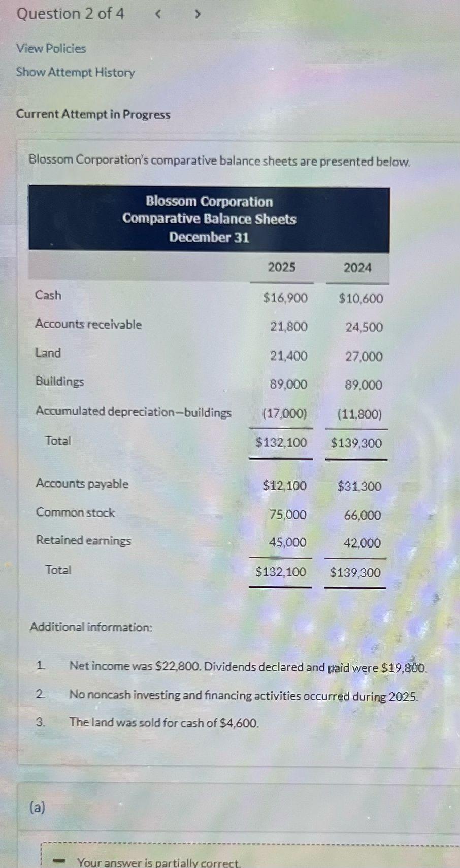460x868 pixels.
Task: Click the Cash row value of $16,900
Action: coord(285,298)
